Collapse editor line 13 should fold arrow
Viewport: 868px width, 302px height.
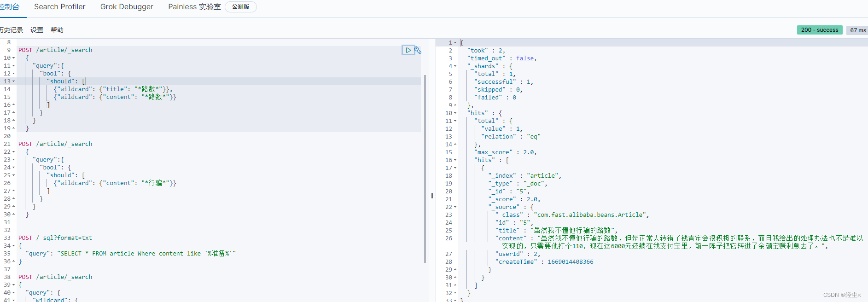tap(13, 81)
